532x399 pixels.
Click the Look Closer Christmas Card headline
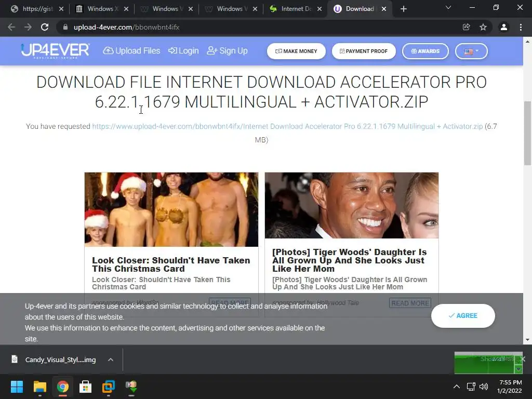point(171,264)
